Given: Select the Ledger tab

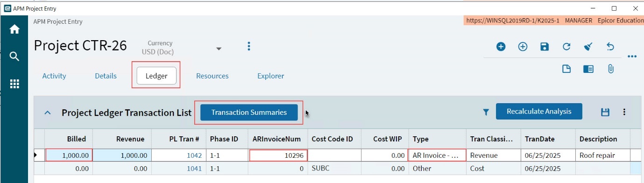Looking at the screenshot, I should 156,76.
